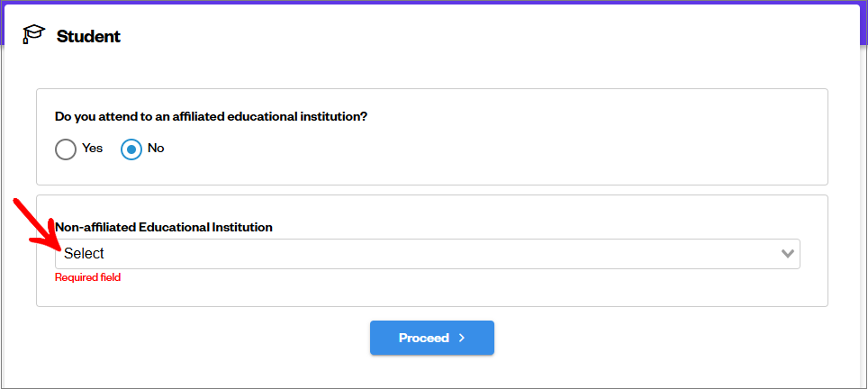Click the affiliated educational institution question text
This screenshot has width=868, height=389.
(212, 117)
